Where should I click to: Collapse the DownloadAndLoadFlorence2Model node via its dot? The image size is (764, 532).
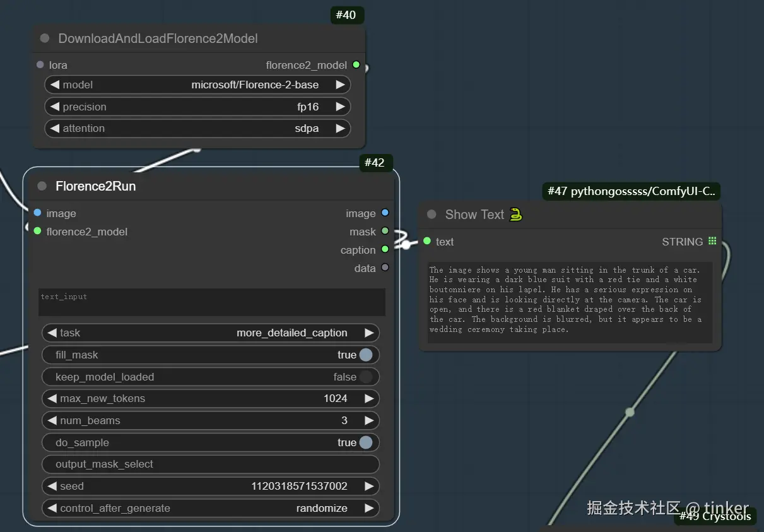click(x=45, y=38)
